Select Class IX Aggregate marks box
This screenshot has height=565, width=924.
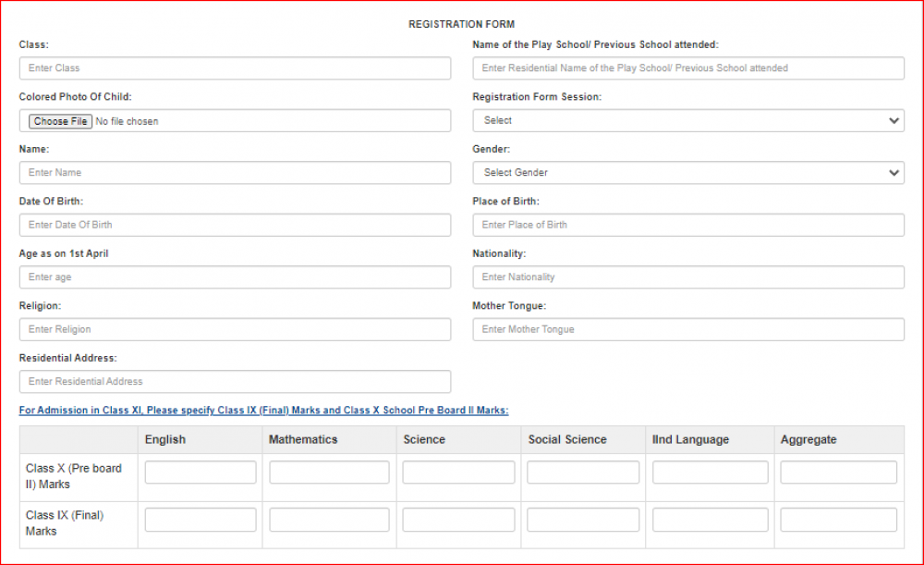838,520
